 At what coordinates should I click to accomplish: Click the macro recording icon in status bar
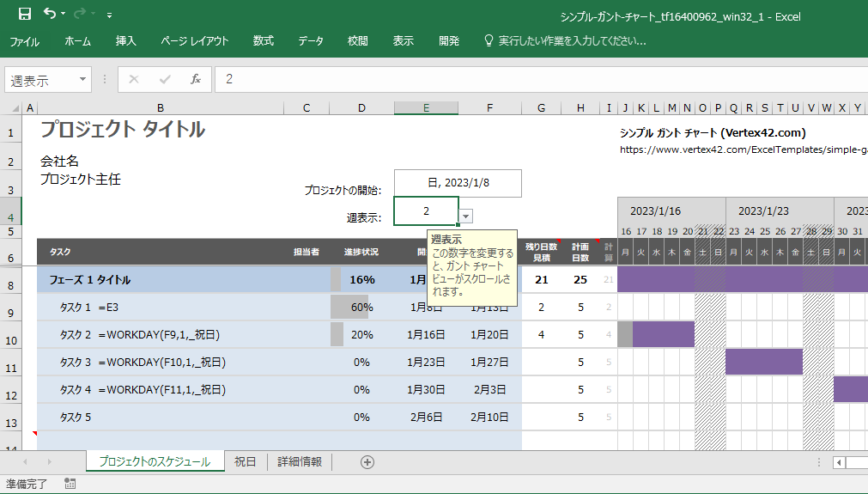pos(70,484)
